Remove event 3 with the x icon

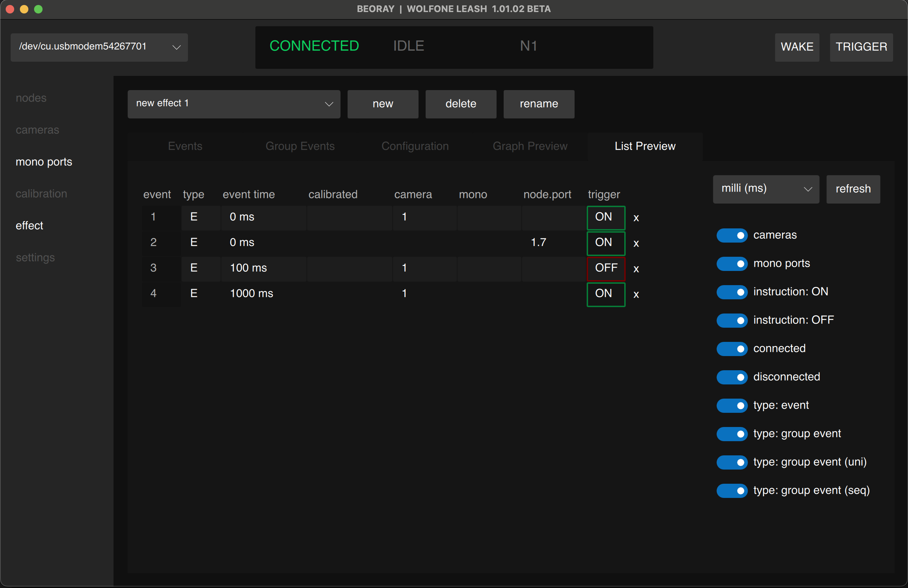click(636, 268)
